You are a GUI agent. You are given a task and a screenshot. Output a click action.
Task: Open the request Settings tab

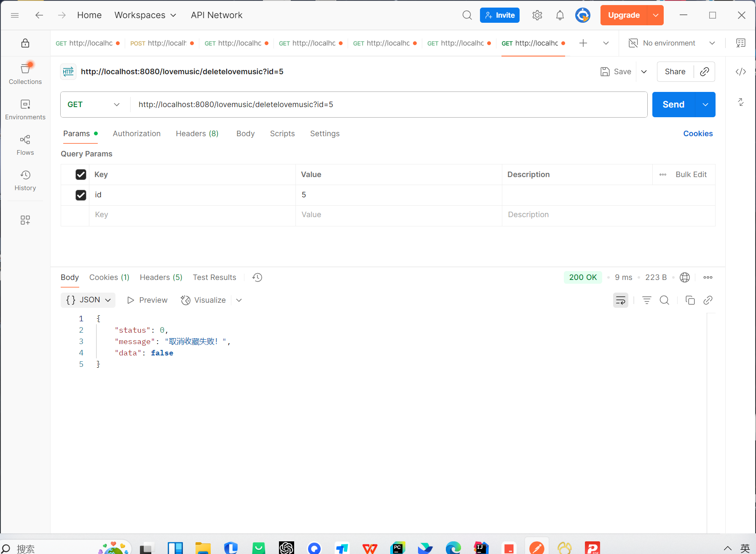(x=325, y=134)
